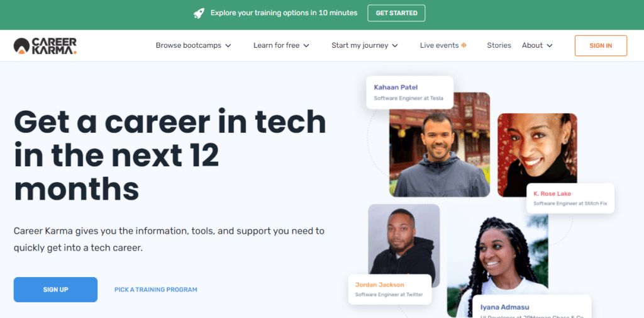This screenshot has width=644, height=318.
Task: Expand the Browse bootcamps chevron
Action: pyautogui.click(x=228, y=46)
